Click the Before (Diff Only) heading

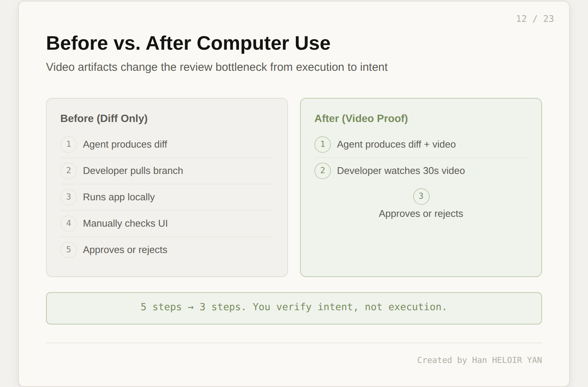tap(104, 119)
